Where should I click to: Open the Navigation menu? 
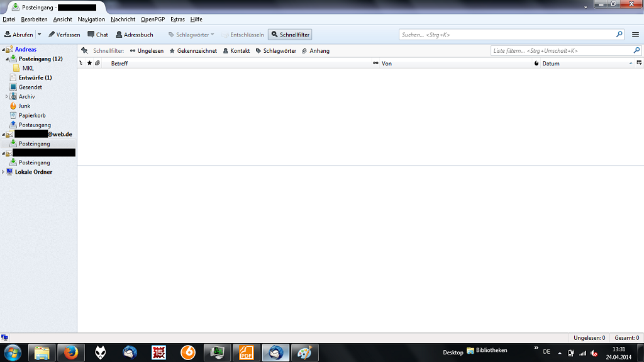coord(91,20)
